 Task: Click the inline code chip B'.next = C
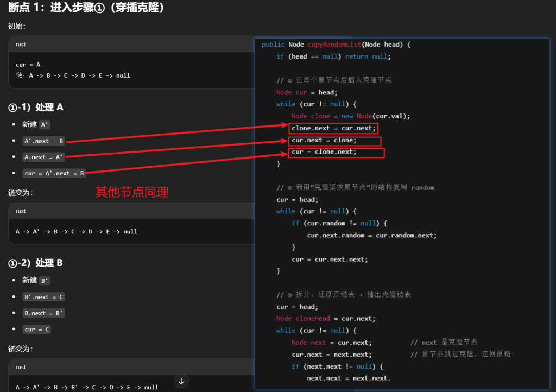[44, 297]
